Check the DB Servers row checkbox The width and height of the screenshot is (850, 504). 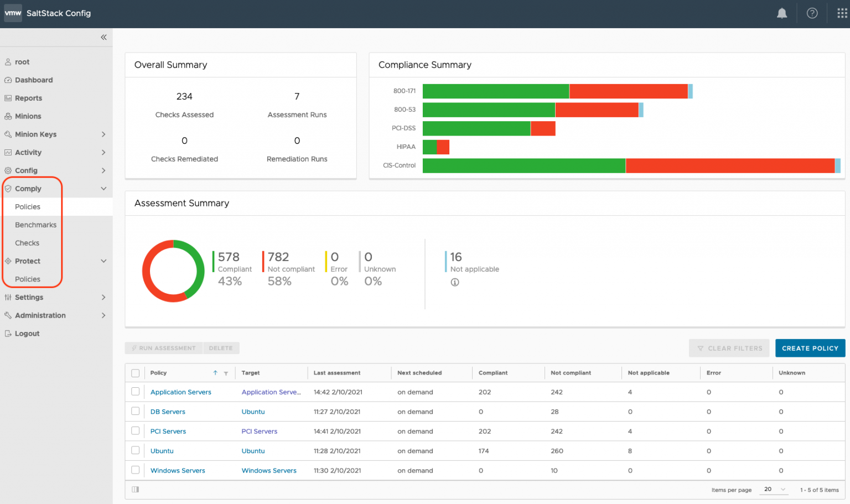coord(135,411)
